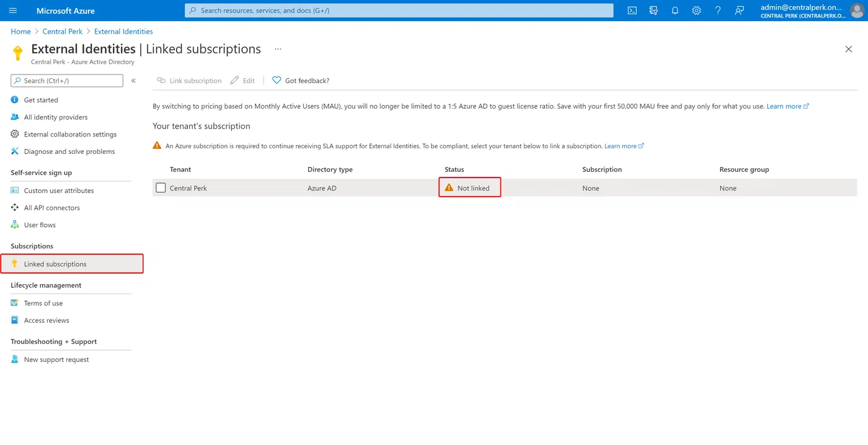Click the warning triangle in the Status cell
The image size is (868, 445).
pyautogui.click(x=449, y=187)
